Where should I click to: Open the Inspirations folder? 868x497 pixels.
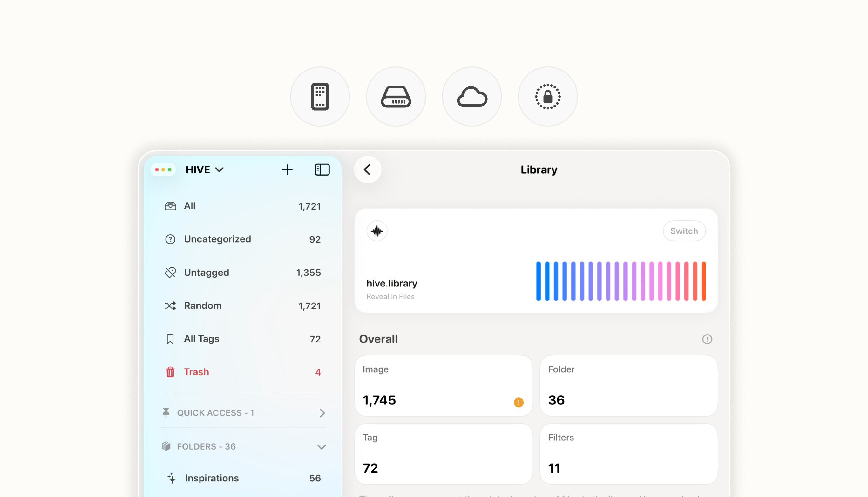pos(242,478)
